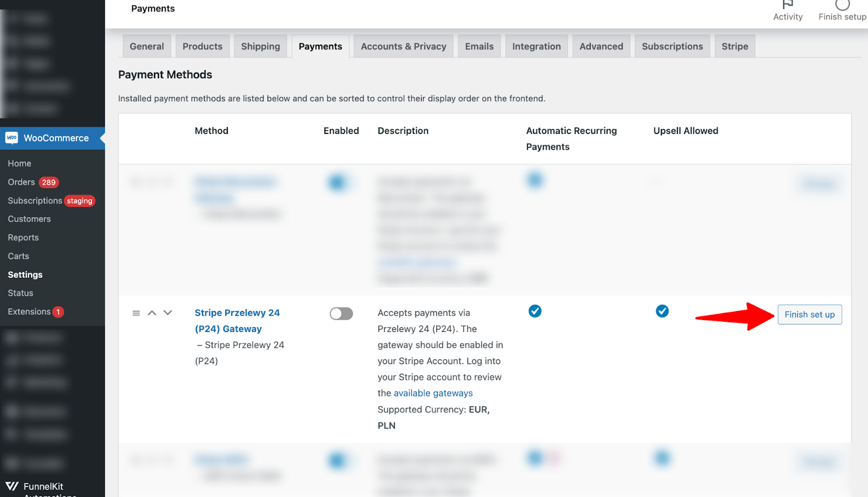
Task: Click the Payments page title at top
Action: 153,9
